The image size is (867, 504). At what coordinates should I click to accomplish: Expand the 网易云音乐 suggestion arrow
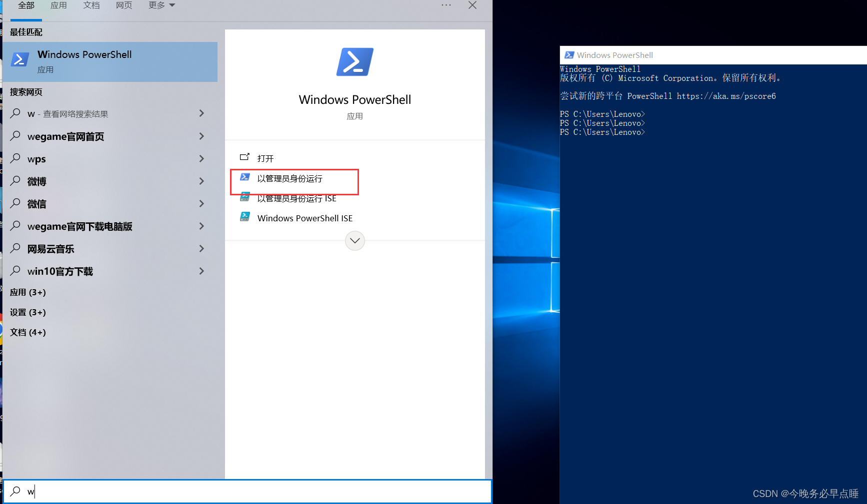201,248
